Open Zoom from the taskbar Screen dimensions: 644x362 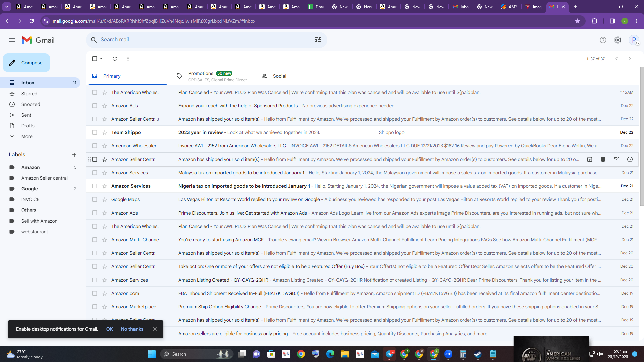(x=448, y=354)
